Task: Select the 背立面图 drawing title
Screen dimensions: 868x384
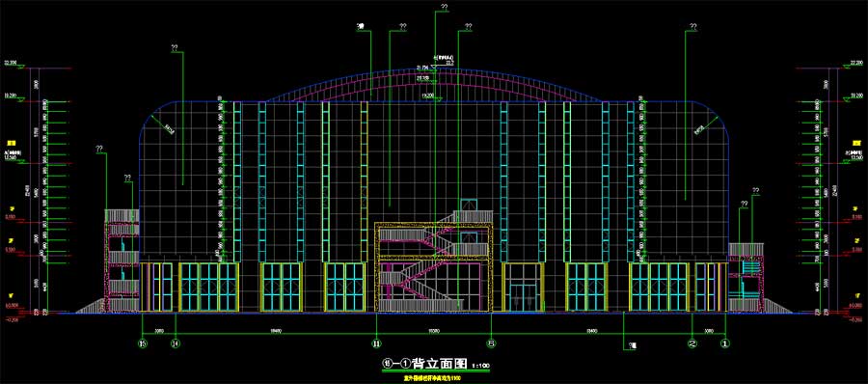Action: [441, 364]
